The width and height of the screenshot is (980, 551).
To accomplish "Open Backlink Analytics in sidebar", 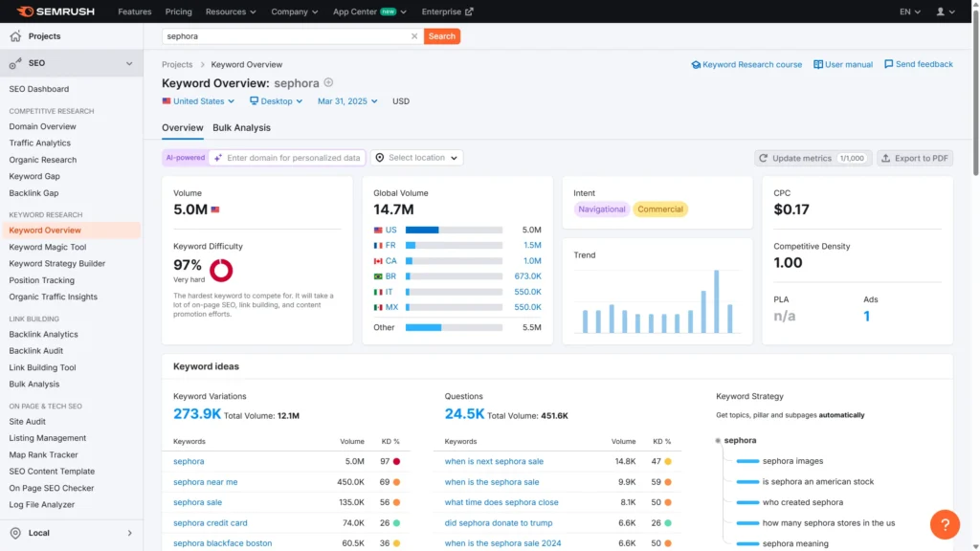I will pyautogui.click(x=43, y=334).
